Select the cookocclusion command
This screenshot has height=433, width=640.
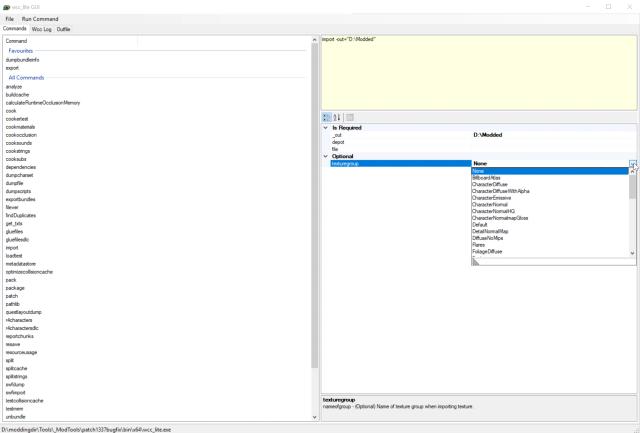tap(21, 135)
